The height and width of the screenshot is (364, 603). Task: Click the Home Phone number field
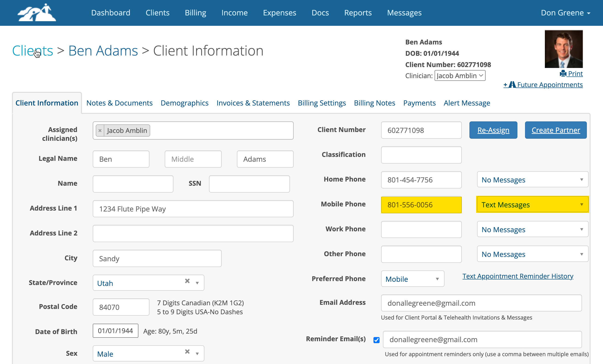pos(421,180)
